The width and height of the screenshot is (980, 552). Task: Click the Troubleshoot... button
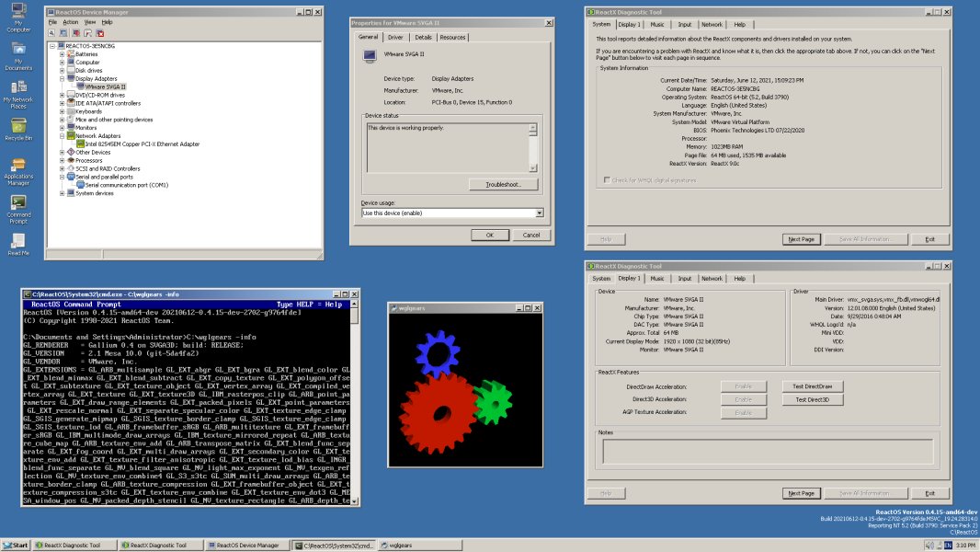pos(503,184)
